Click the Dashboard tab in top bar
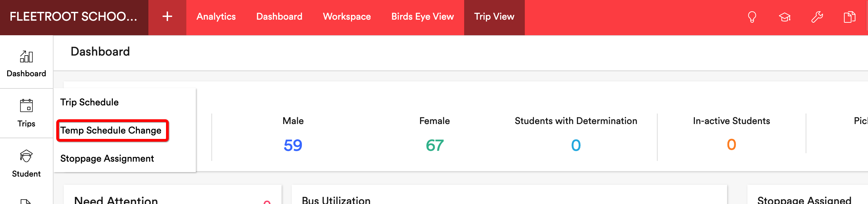 pos(279,17)
